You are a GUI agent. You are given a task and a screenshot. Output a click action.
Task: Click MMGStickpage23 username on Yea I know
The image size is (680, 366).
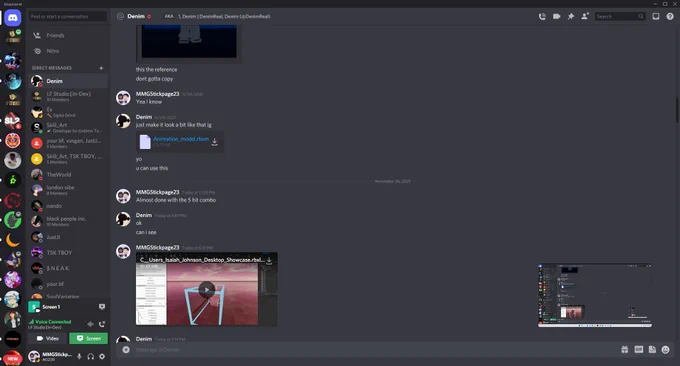[157, 94]
